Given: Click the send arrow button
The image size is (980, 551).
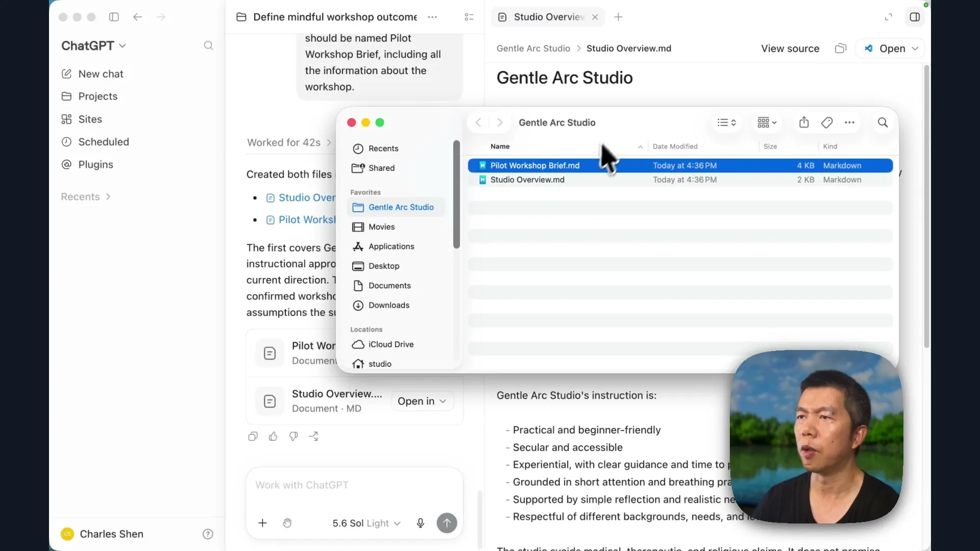Looking at the screenshot, I should [x=447, y=523].
